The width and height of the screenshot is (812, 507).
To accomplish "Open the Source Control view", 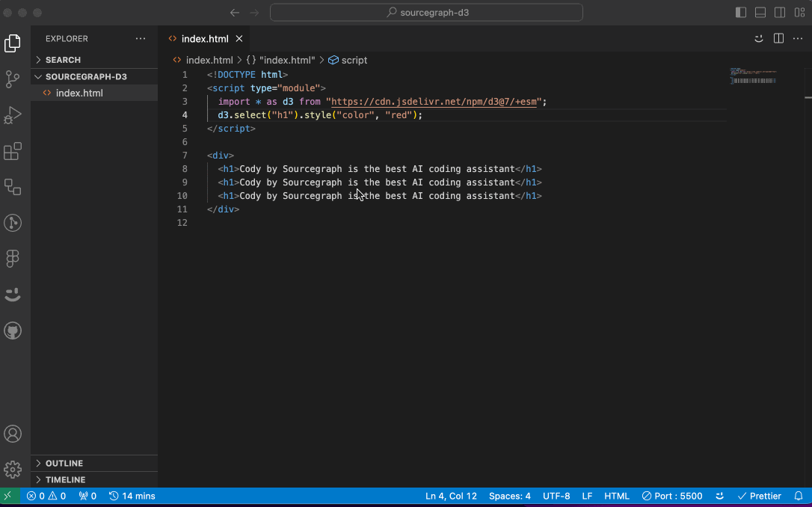I will pos(13,79).
